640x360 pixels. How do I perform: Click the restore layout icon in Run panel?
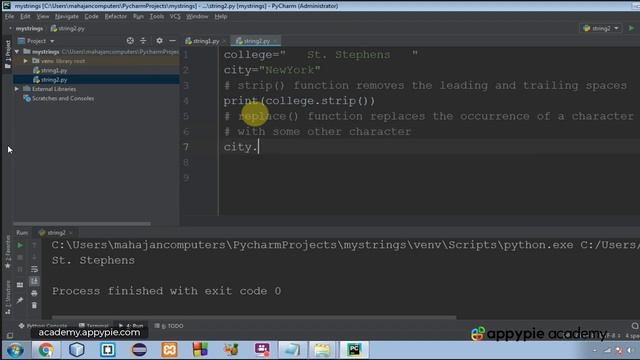point(20,285)
